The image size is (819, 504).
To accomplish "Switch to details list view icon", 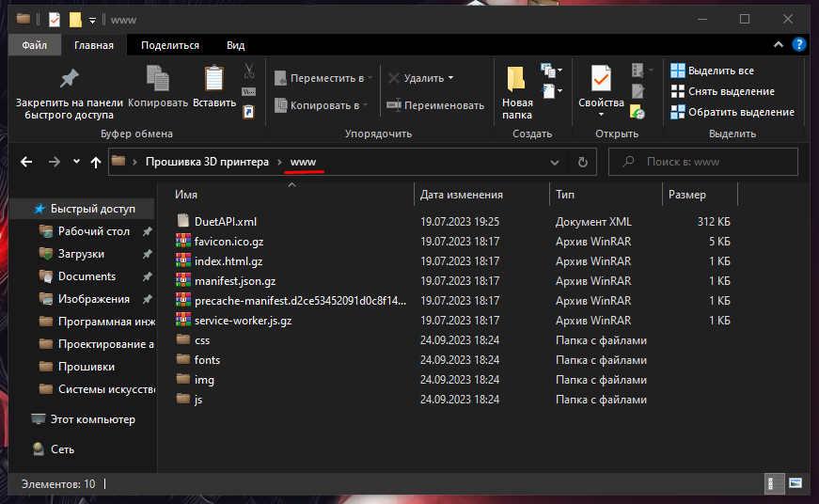I will (x=775, y=483).
